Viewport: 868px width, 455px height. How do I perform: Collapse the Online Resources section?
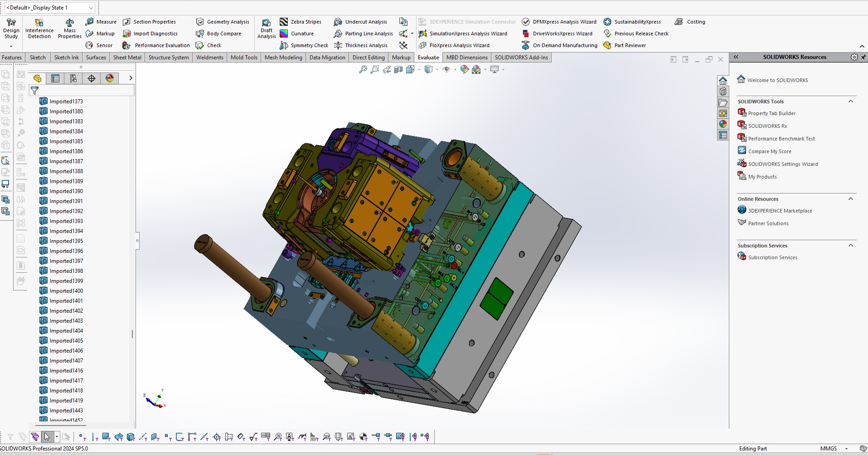pyautogui.click(x=851, y=199)
